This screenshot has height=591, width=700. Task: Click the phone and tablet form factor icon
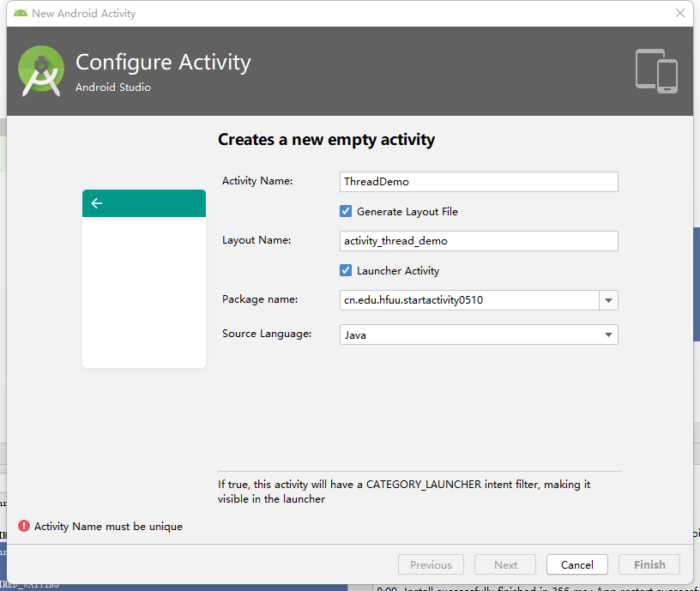(x=656, y=71)
